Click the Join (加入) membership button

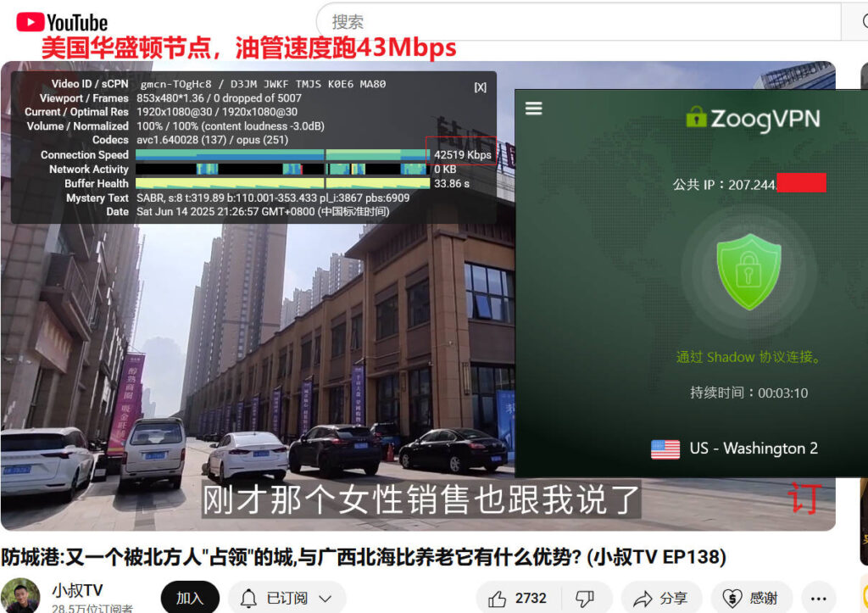coord(190,598)
